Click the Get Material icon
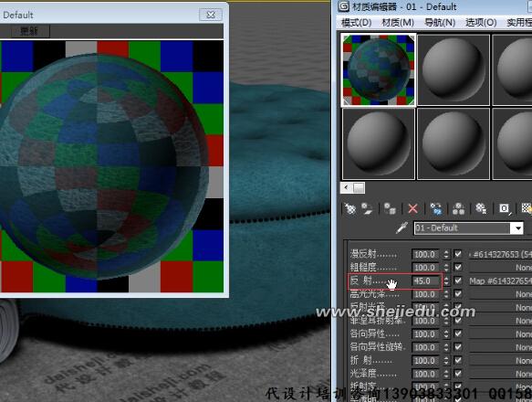Image resolution: width=532 pixels, height=402 pixels. point(349,209)
